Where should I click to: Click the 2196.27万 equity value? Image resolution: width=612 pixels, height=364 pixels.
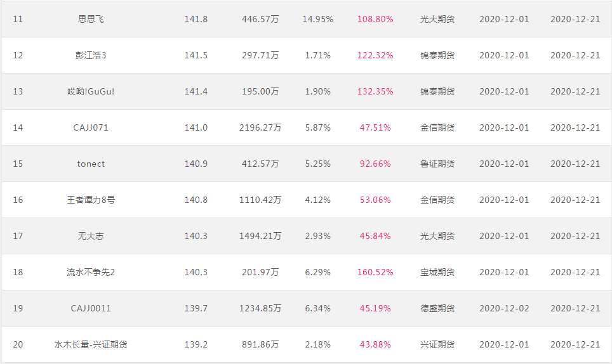point(260,128)
